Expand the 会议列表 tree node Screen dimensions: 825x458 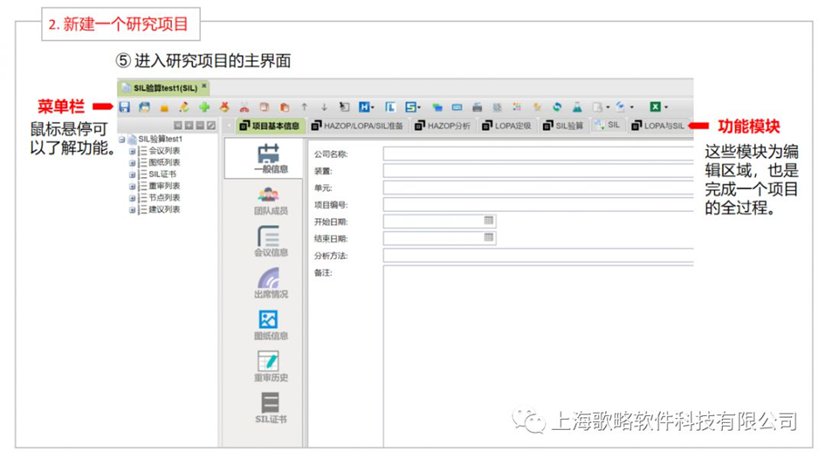click(x=132, y=151)
